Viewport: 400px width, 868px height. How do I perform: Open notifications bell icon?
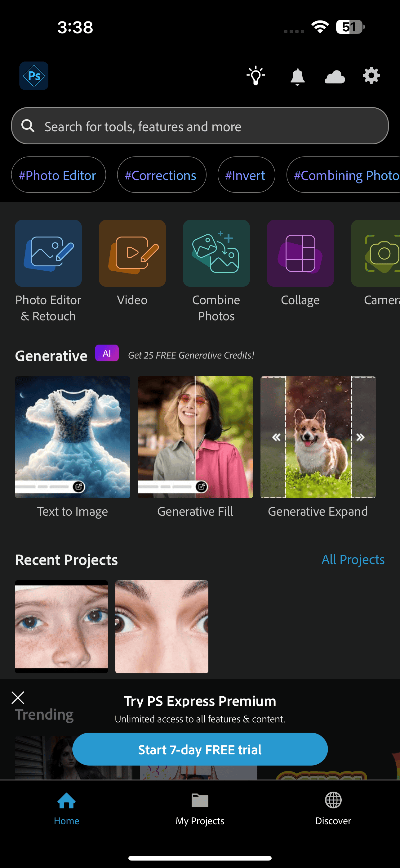click(x=297, y=76)
